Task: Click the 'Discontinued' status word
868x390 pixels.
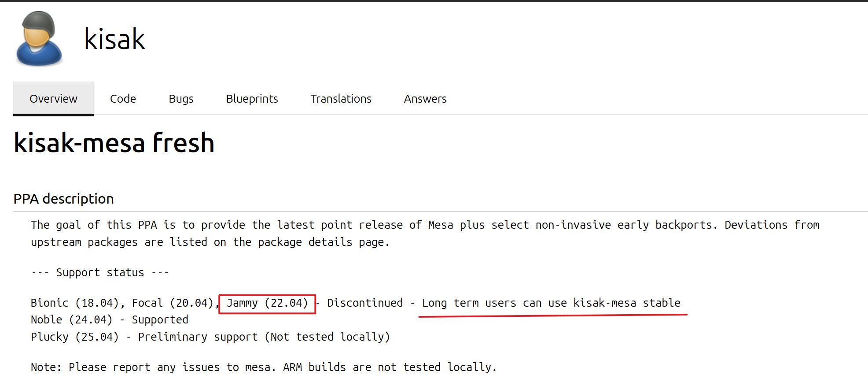Action: coord(365,303)
